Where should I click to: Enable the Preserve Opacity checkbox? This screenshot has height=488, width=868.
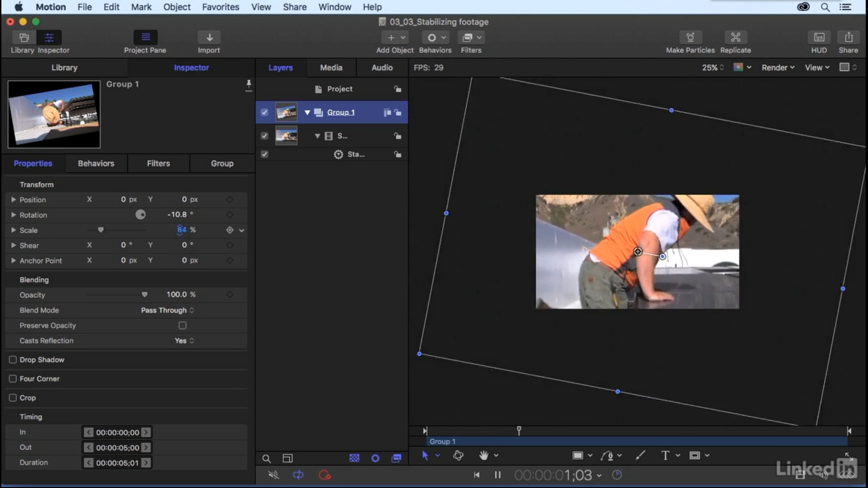tap(183, 325)
